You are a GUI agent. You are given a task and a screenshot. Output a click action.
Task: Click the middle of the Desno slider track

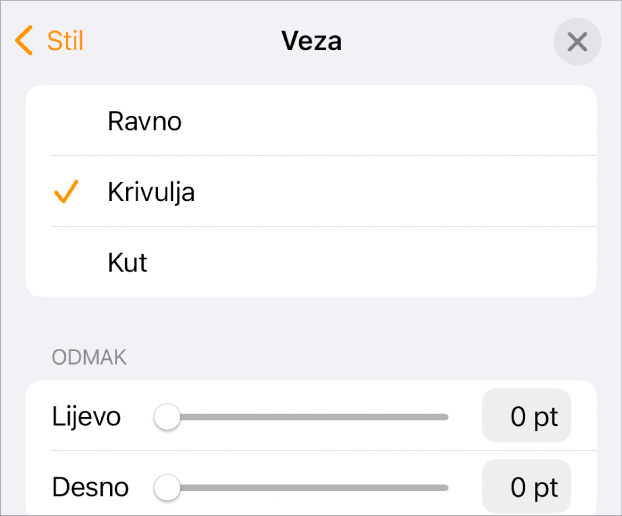[x=308, y=488]
